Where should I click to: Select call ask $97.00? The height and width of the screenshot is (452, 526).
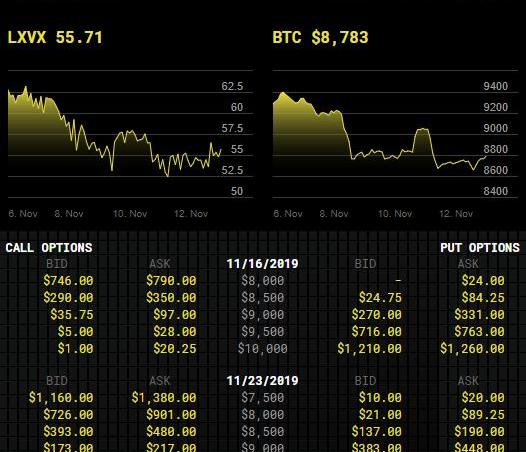(x=175, y=315)
